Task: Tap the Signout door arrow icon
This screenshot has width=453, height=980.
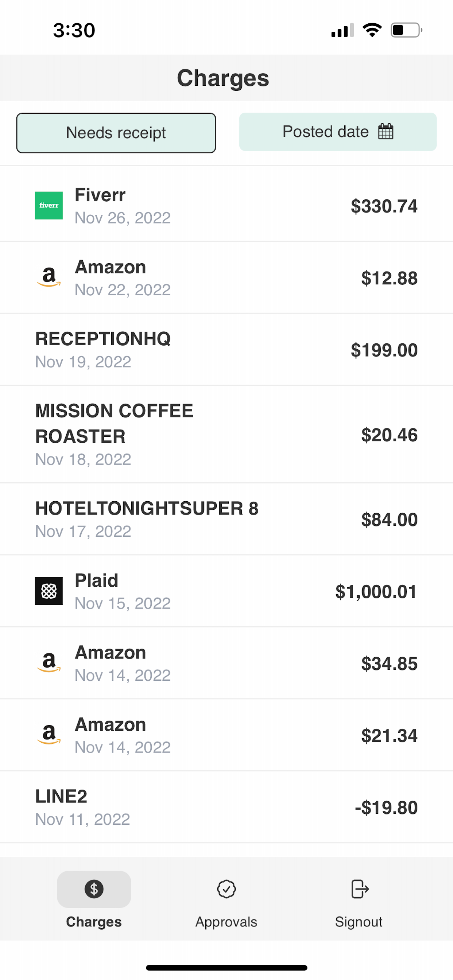Action: pos(359,889)
